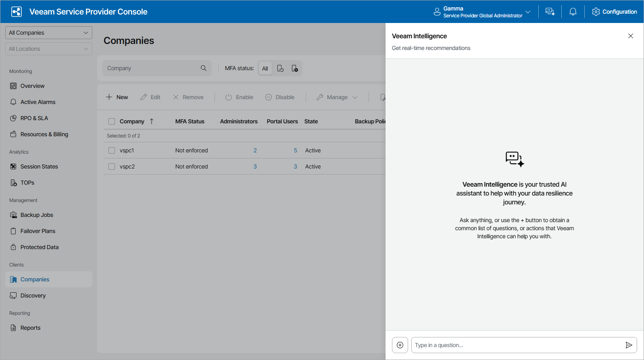The width and height of the screenshot is (644, 360).
Task: Focus the 'Type in a question' field
Action: [x=516, y=345]
